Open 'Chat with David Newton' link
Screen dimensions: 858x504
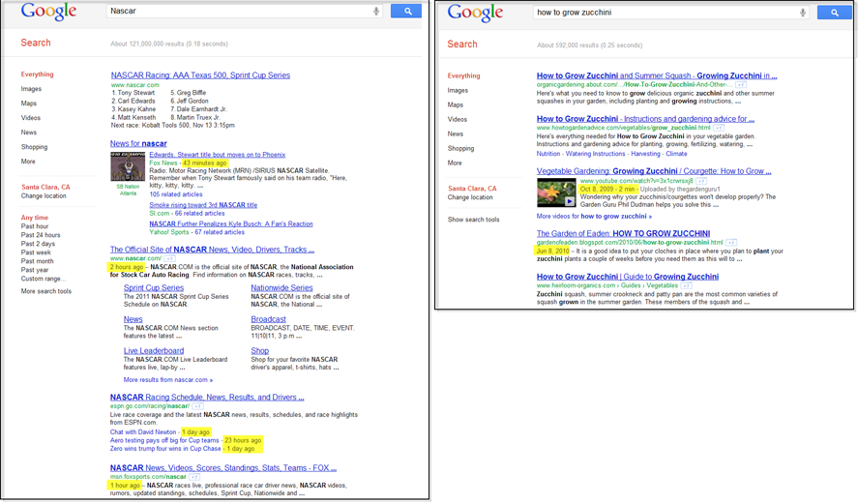143,431
